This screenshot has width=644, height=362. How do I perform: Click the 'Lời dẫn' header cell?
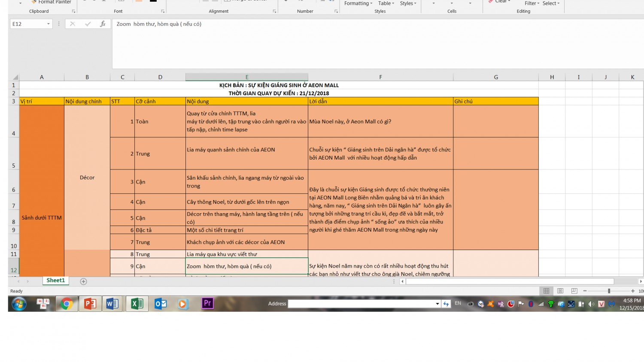(x=380, y=101)
